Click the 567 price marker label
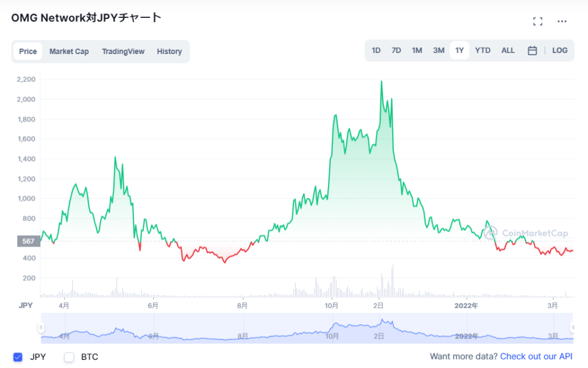 click(29, 241)
